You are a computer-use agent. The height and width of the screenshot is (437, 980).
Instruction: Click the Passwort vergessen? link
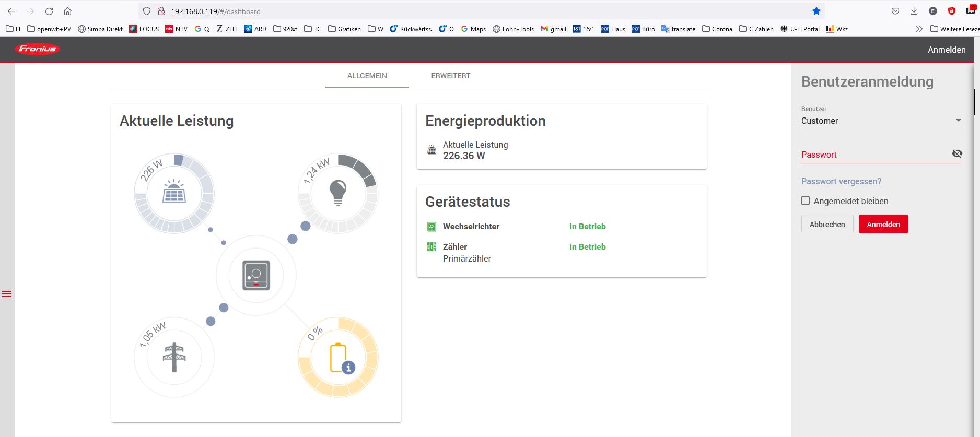click(841, 181)
